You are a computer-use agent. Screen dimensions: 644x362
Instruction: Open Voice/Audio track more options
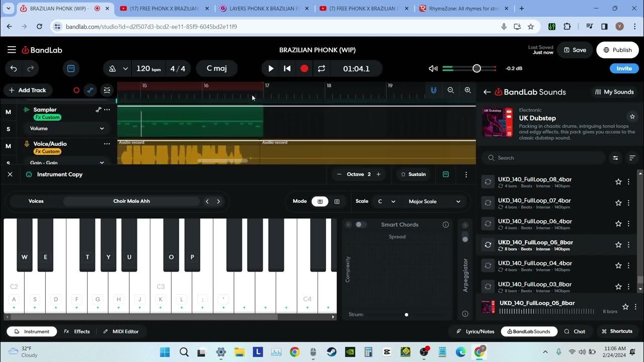click(107, 144)
